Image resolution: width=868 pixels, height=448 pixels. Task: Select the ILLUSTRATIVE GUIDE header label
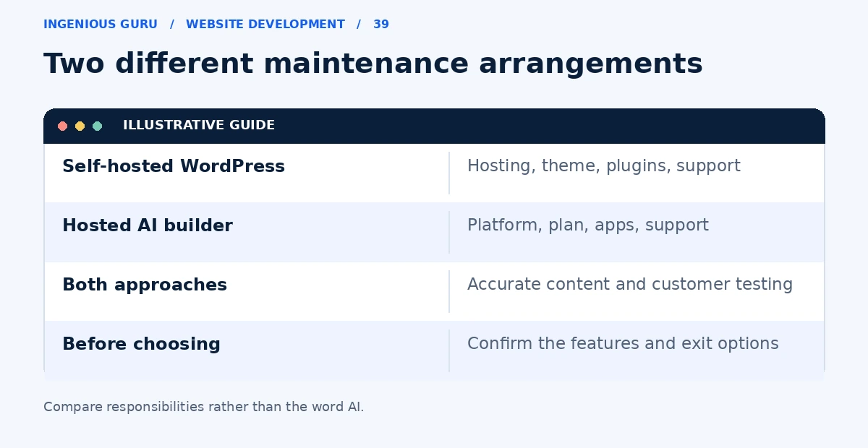click(x=199, y=125)
